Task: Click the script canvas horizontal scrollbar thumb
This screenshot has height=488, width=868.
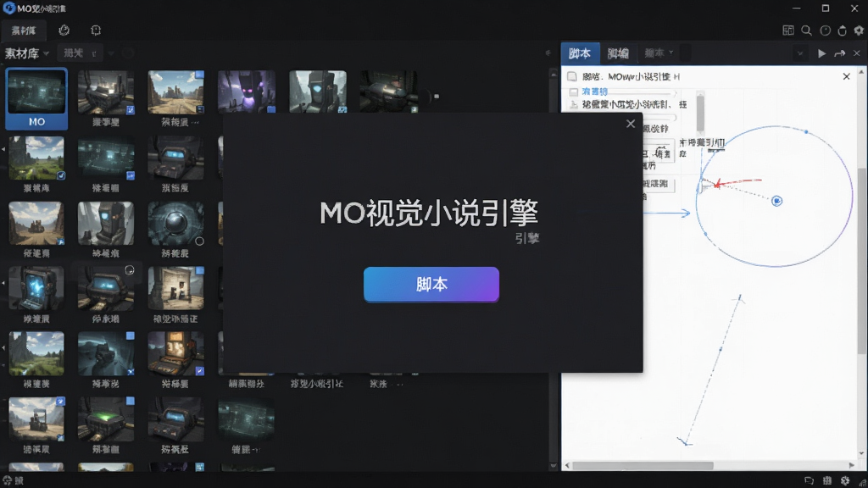Action: point(643,465)
